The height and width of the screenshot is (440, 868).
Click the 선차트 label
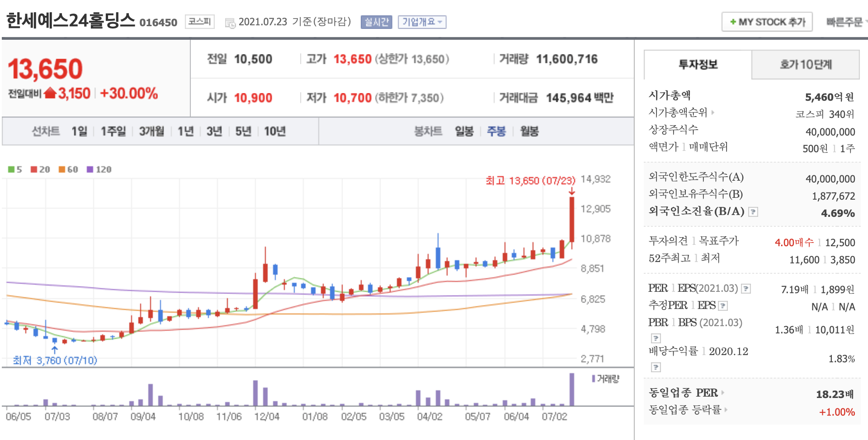click(x=46, y=131)
